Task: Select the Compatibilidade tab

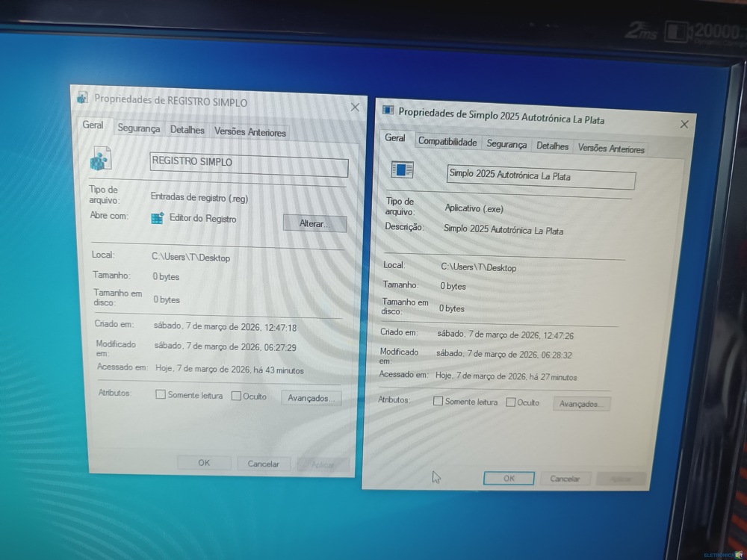Action: pos(447,142)
